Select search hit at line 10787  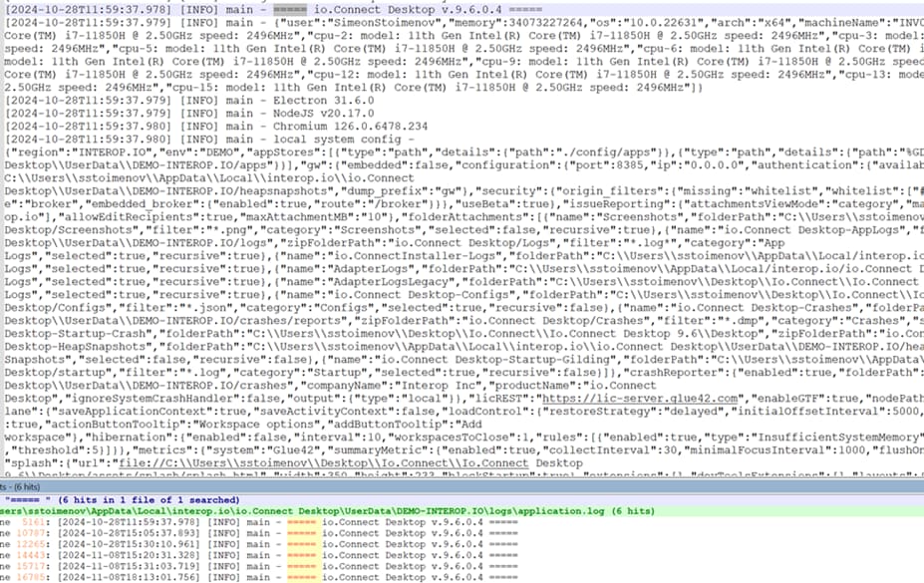259,533
